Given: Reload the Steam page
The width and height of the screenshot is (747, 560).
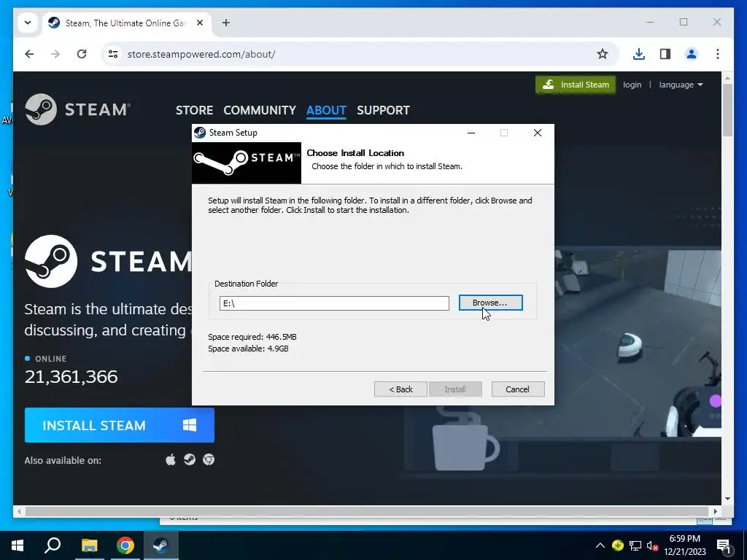Looking at the screenshot, I should pos(82,54).
